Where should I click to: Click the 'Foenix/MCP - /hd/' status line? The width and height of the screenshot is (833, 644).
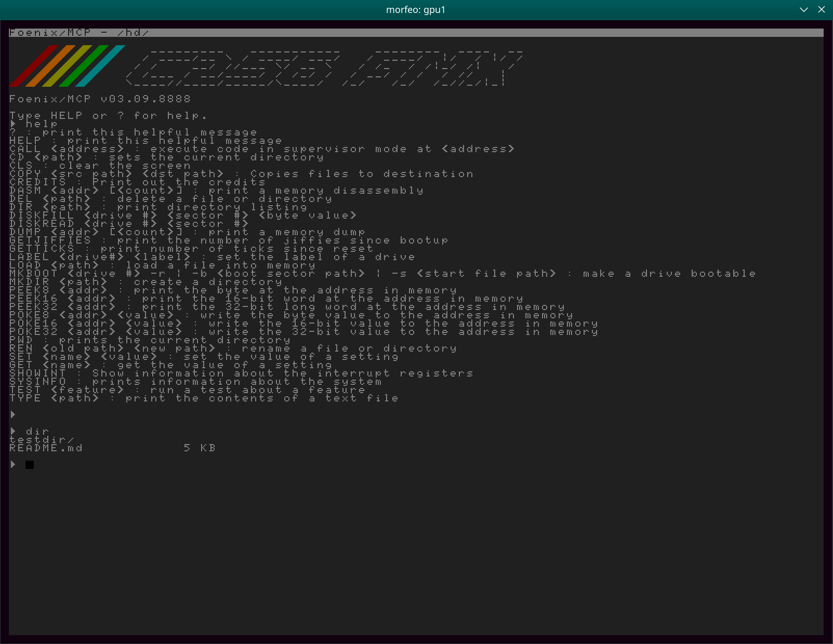pyautogui.click(x=416, y=33)
